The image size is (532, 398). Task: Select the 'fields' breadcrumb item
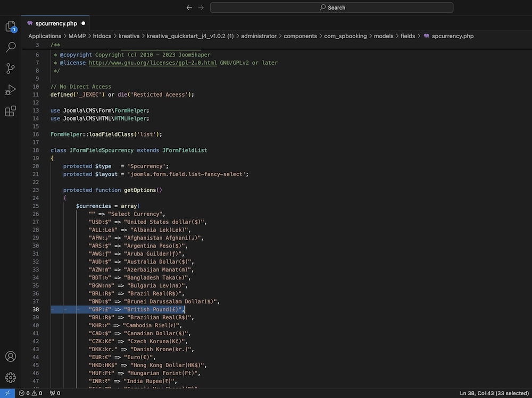pyautogui.click(x=408, y=36)
